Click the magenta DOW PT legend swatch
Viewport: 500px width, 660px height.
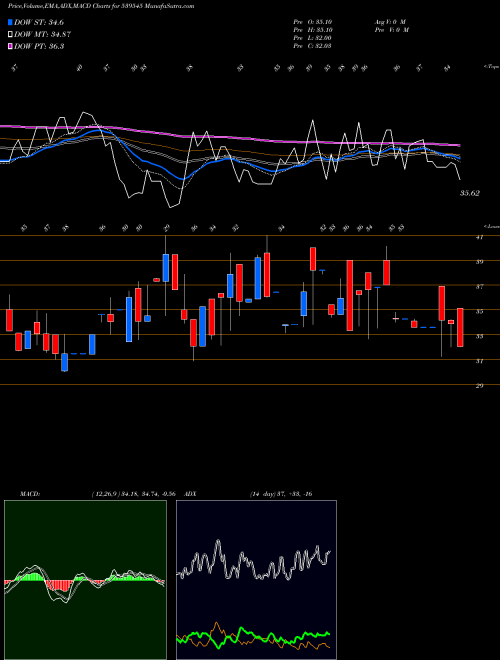pos(10,46)
